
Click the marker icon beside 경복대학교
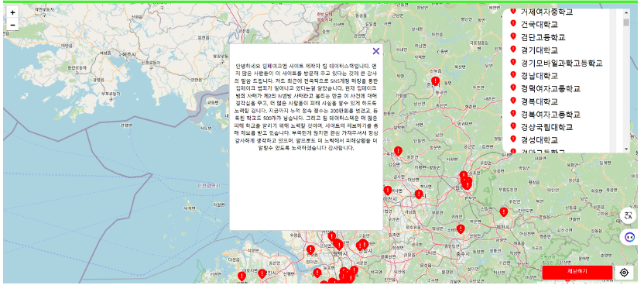coord(512,101)
